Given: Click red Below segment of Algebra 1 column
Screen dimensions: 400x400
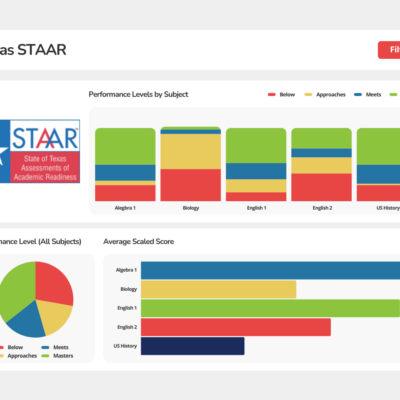Looking at the screenshot, I should coord(125,193).
